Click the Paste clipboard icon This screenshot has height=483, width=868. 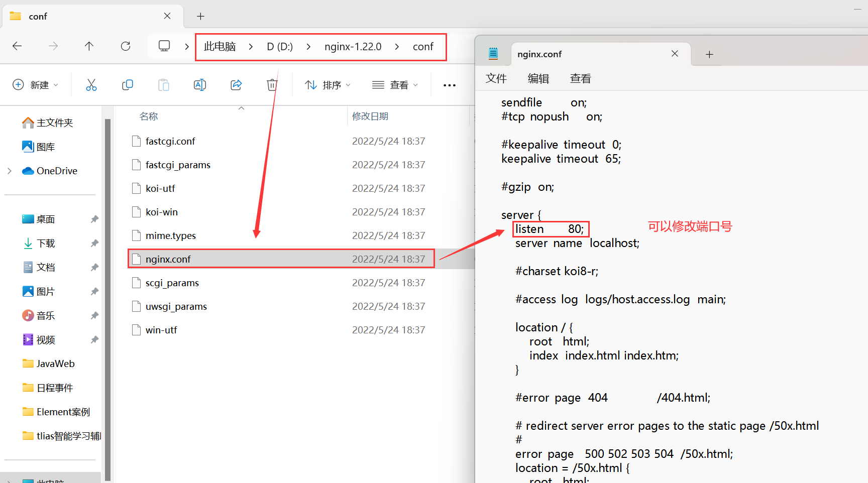pos(164,85)
